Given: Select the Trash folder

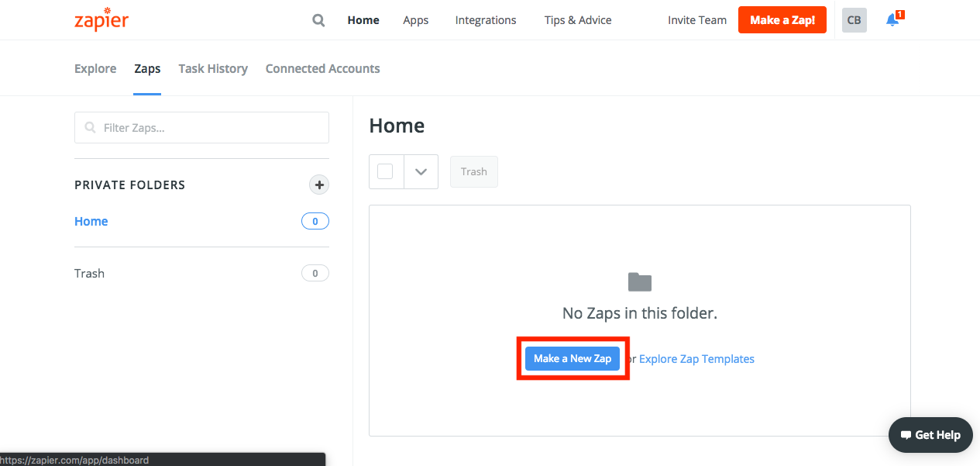Looking at the screenshot, I should point(89,273).
